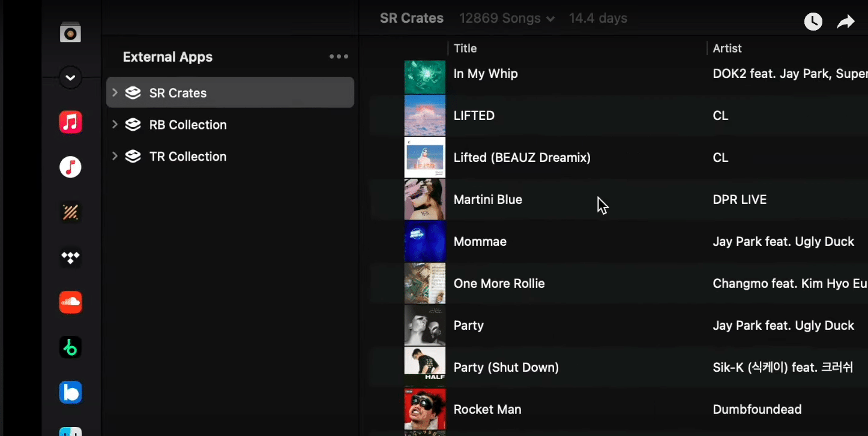Screen dimensions: 868x436
Task: Open the 12869 Songs dropdown
Action: point(506,18)
